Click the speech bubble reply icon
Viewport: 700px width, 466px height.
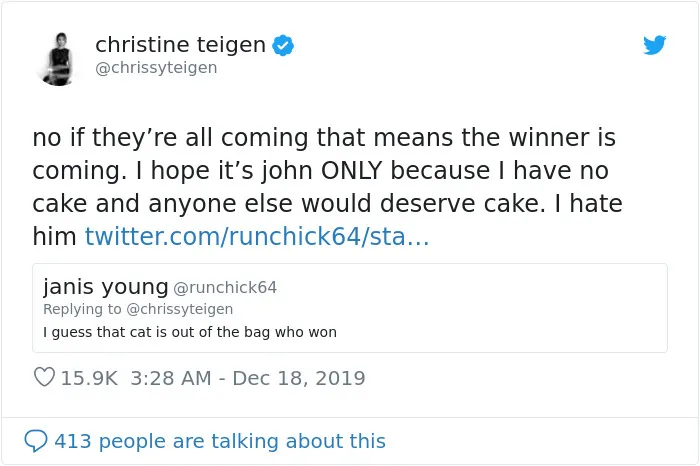(36, 441)
